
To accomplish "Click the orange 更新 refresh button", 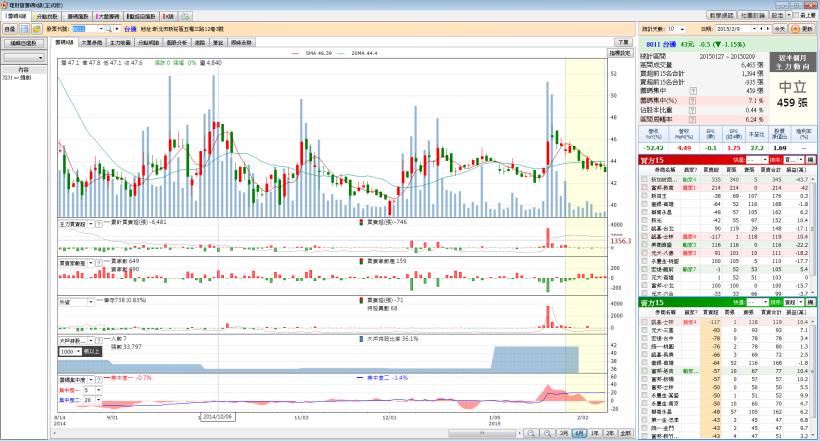I will point(806,30).
